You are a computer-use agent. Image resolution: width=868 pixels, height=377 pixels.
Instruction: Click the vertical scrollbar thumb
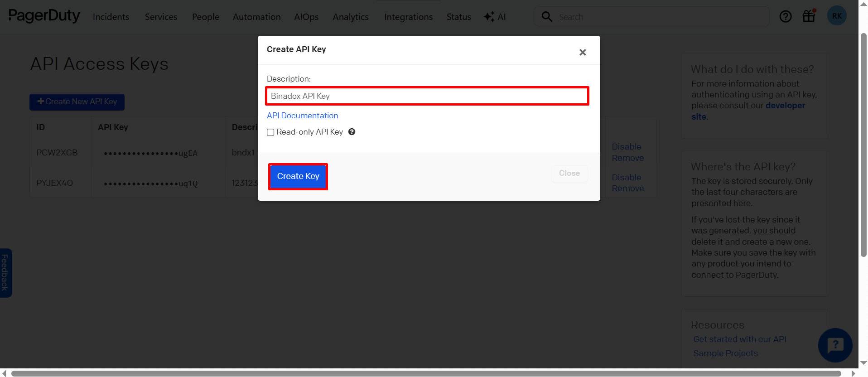[863, 145]
